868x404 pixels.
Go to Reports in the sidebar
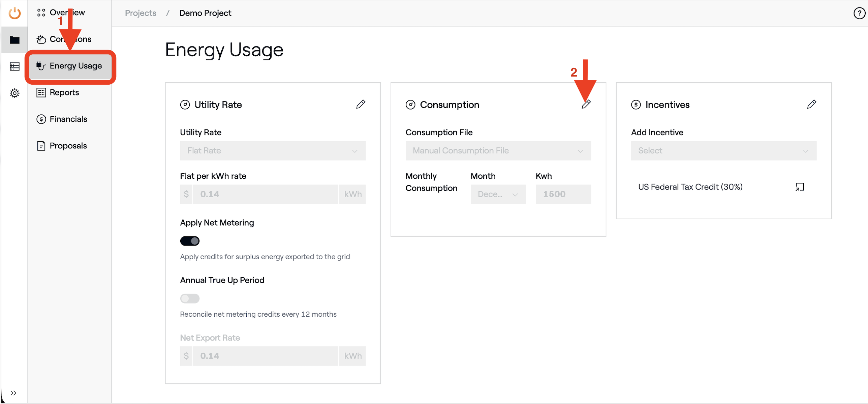[x=64, y=92]
